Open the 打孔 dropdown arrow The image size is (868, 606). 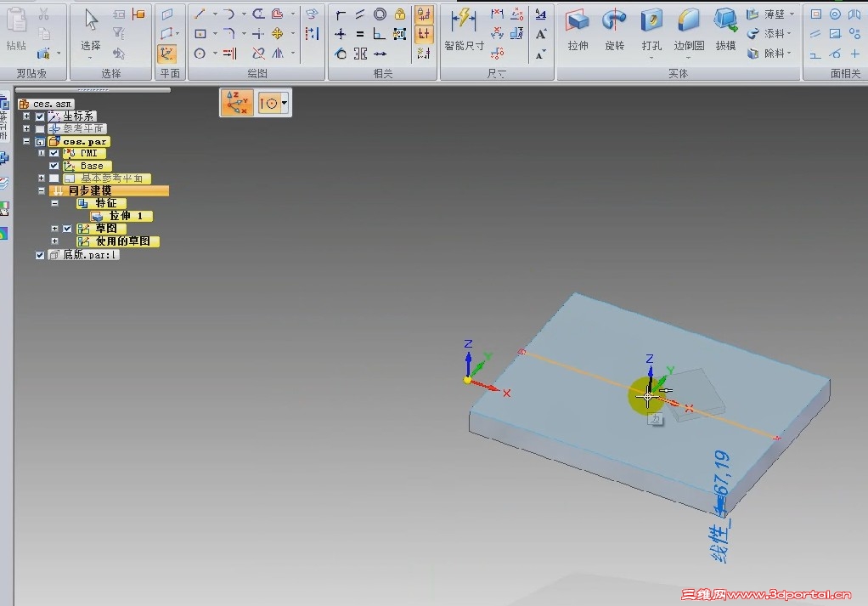point(651,58)
